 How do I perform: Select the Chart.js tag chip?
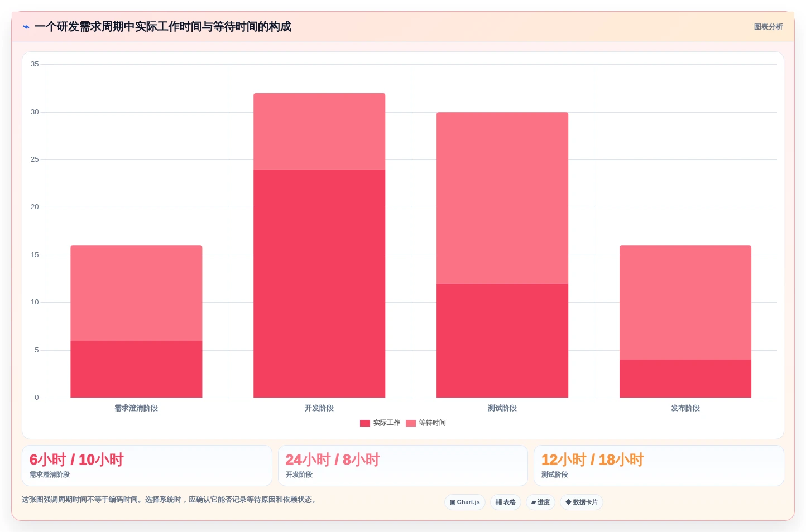click(x=465, y=502)
